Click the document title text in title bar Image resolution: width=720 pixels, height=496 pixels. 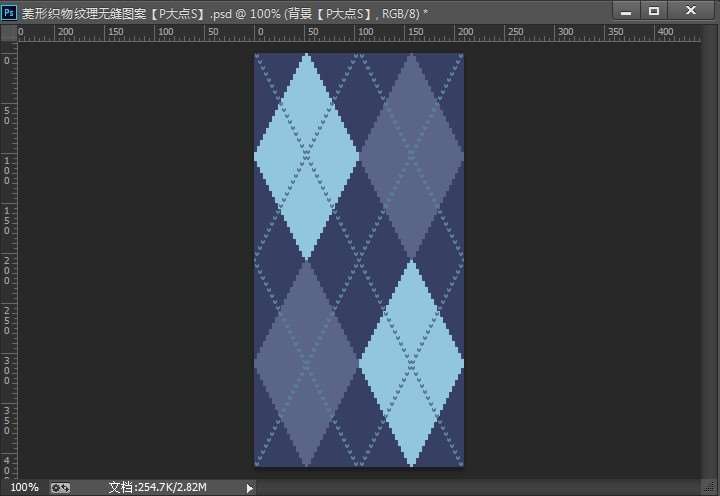(x=225, y=13)
